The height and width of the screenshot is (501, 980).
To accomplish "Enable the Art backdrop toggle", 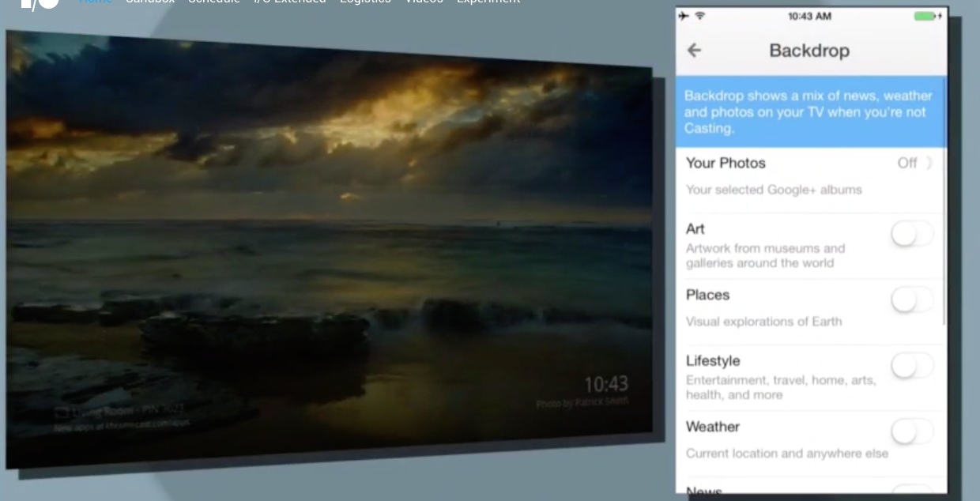I will coord(911,234).
